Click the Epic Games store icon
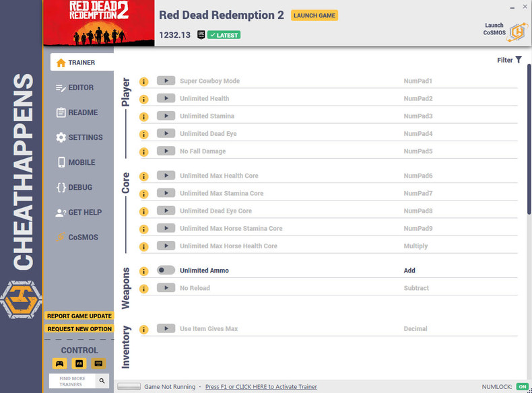This screenshot has height=393, width=532. point(201,34)
